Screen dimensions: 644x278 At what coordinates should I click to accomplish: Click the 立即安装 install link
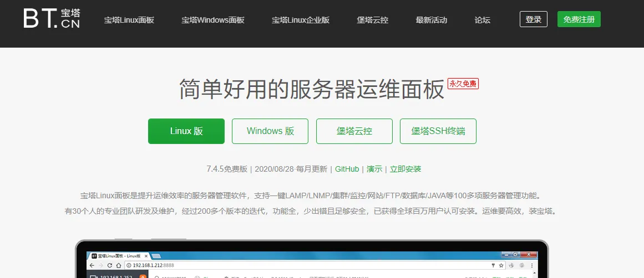(x=405, y=169)
